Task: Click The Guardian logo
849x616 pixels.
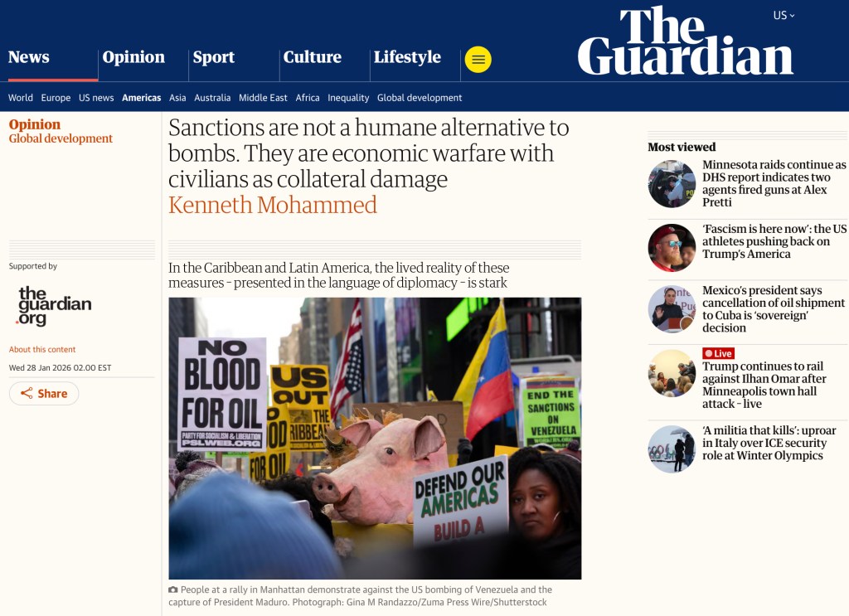Action: (x=686, y=41)
